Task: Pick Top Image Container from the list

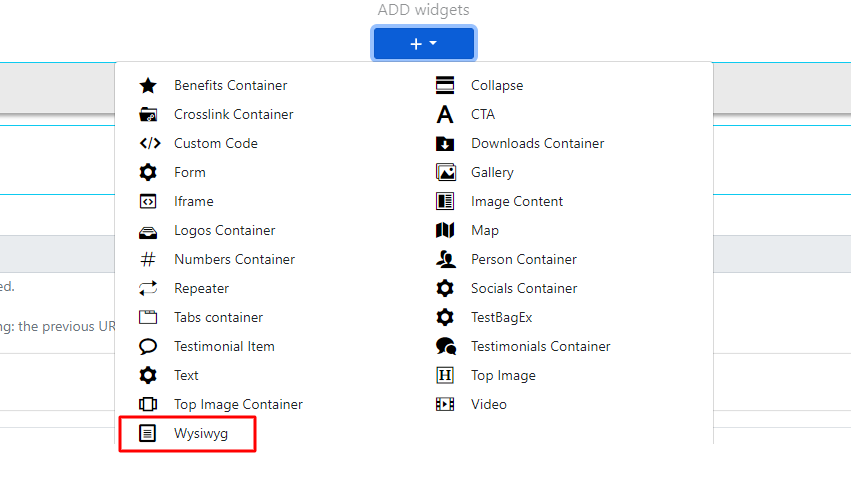Action: [238, 405]
